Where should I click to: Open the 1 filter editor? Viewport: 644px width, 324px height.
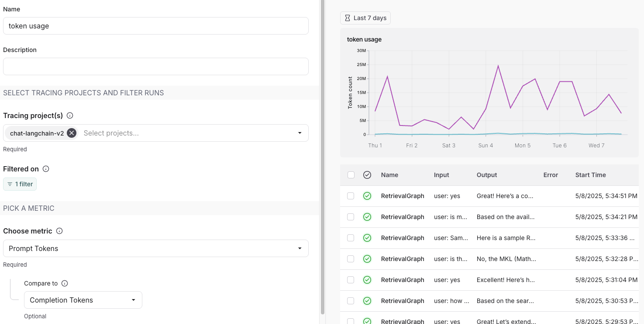[20, 184]
